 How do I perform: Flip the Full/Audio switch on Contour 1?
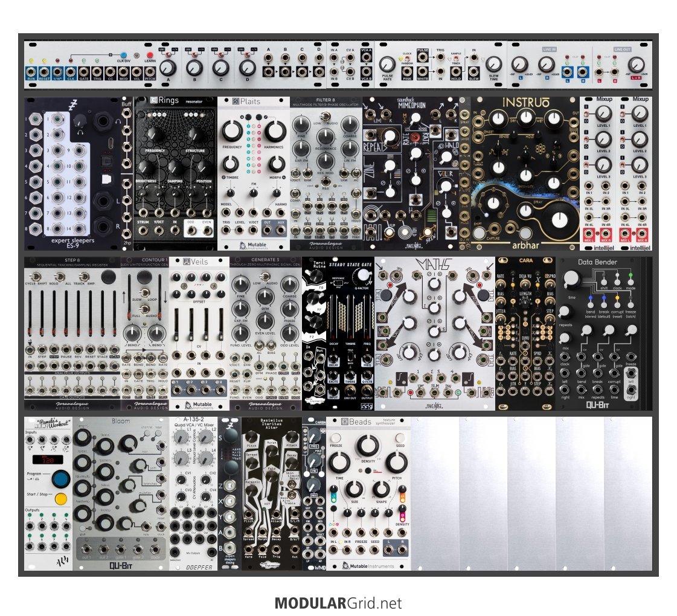click(144, 309)
